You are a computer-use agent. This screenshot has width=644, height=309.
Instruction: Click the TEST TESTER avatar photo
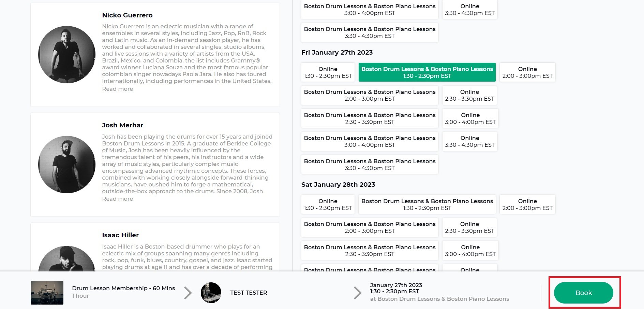(x=211, y=293)
